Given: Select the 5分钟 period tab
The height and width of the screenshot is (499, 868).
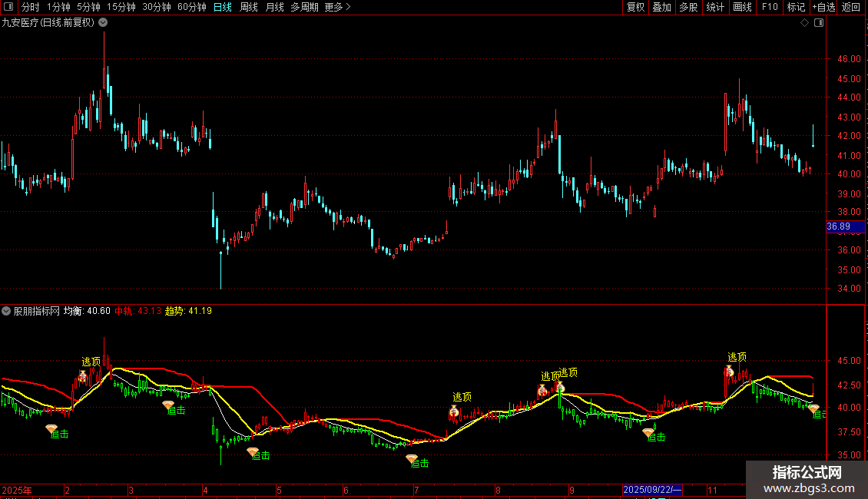Looking at the screenshot, I should 88,7.
